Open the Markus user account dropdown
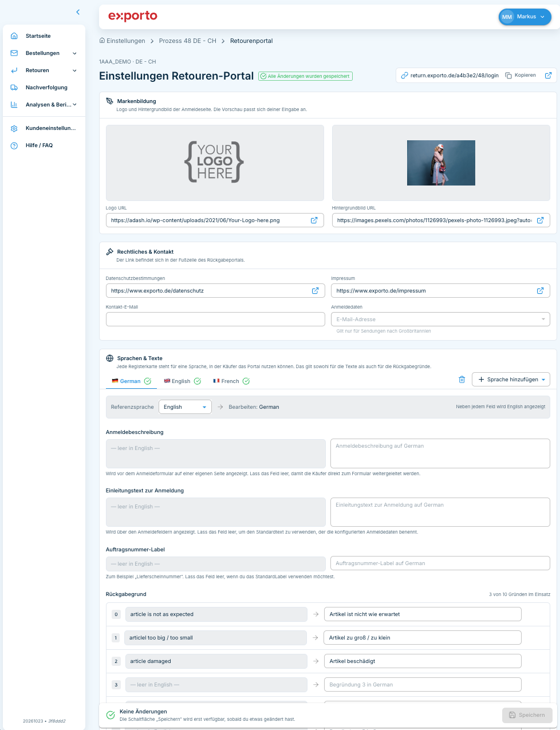 [x=524, y=17]
